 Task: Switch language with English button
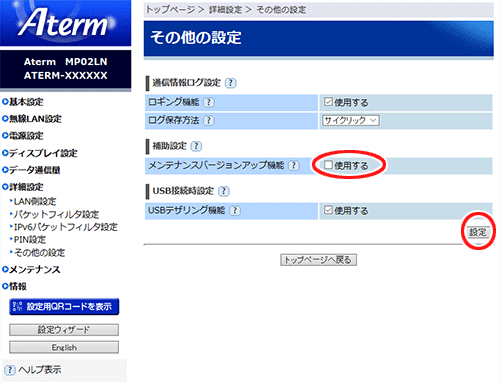click(x=64, y=347)
